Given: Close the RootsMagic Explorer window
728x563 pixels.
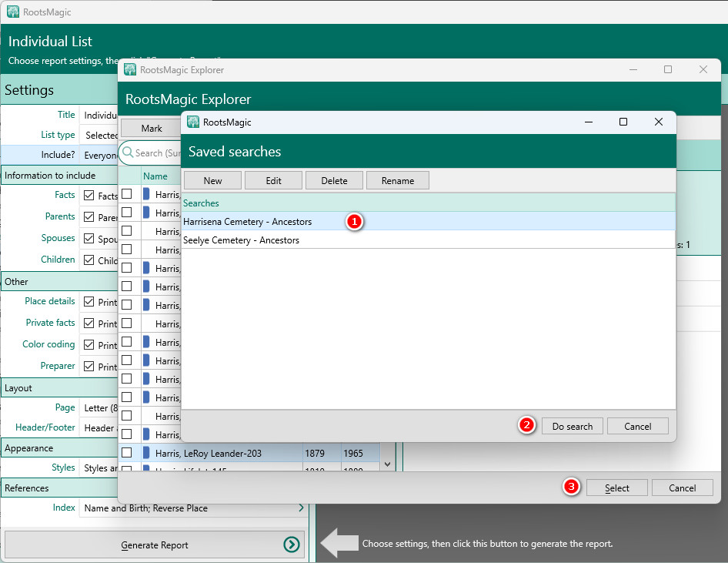Looking at the screenshot, I should point(703,69).
